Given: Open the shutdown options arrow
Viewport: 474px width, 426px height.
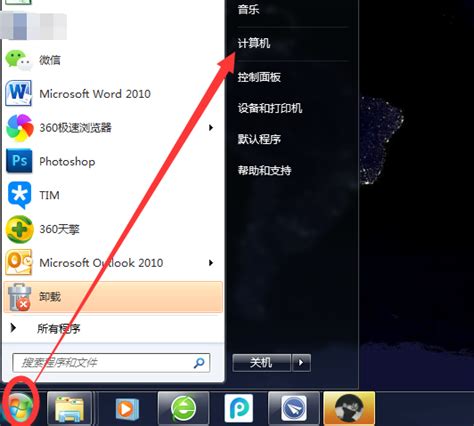Looking at the screenshot, I should (x=301, y=363).
